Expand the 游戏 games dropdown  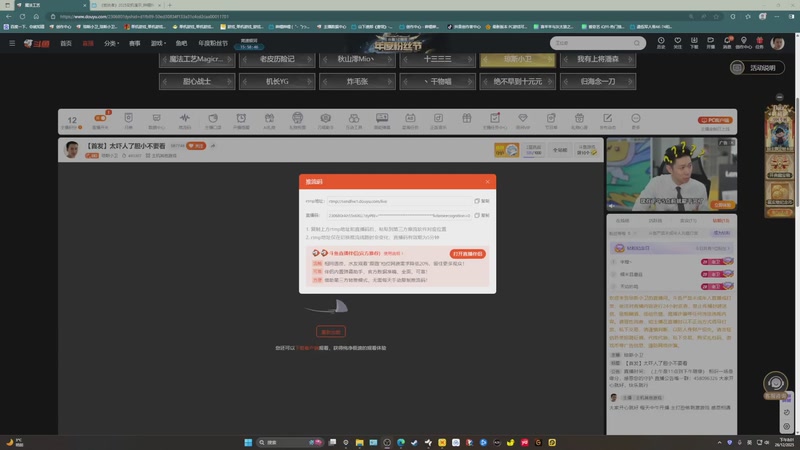click(x=158, y=43)
